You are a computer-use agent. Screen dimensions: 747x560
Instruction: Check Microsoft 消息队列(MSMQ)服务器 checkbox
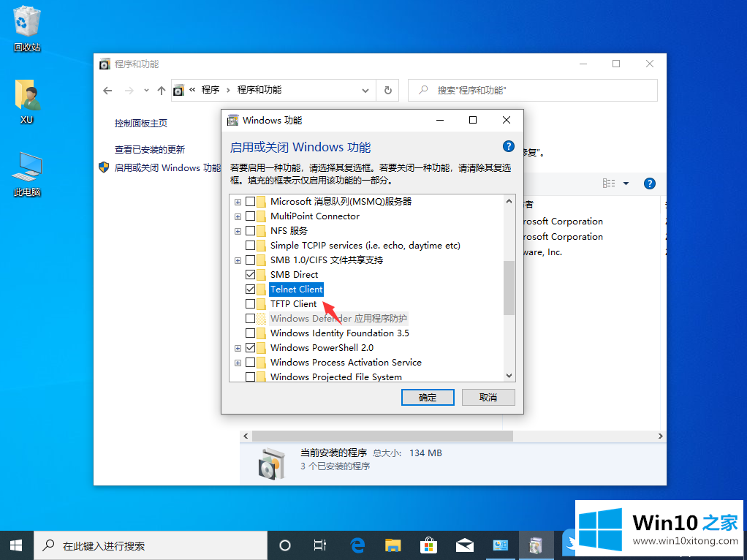(250, 202)
